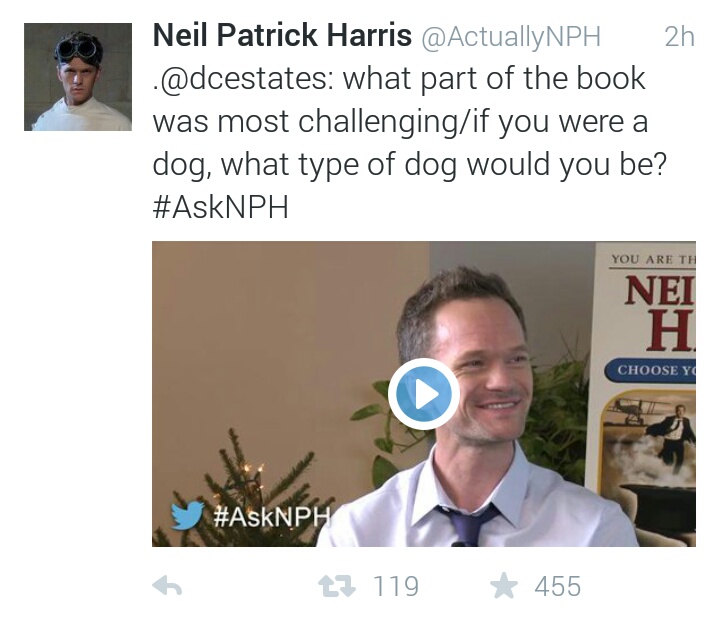Open the profile avatar picture
This screenshot has height=617, width=720.
click(x=78, y=77)
